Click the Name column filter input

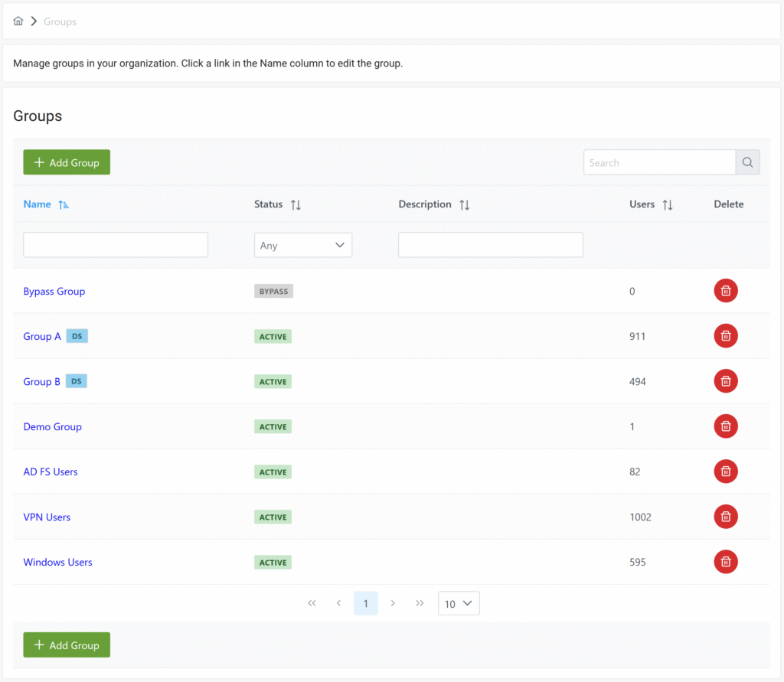click(x=116, y=245)
